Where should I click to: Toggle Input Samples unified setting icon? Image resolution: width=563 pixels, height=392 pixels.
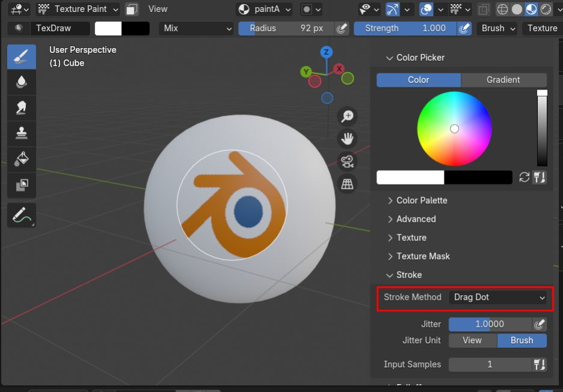click(x=540, y=364)
